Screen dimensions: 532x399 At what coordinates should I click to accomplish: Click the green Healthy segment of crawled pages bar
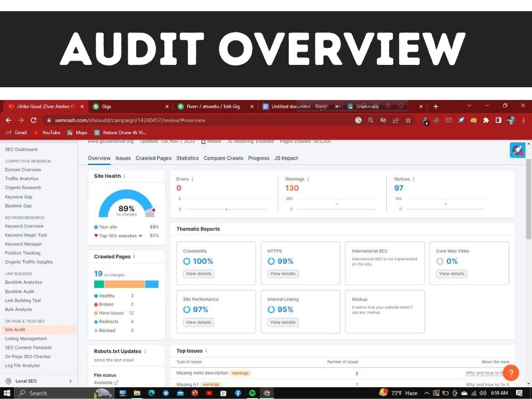(x=99, y=284)
